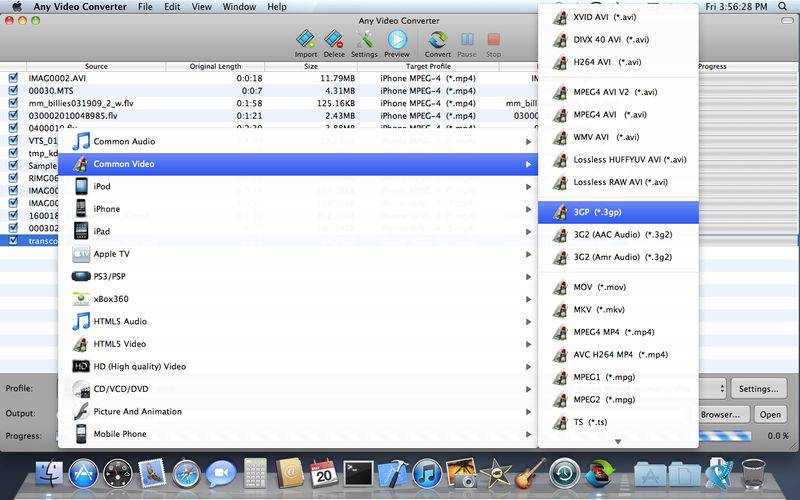Viewport: 800px width, 500px height.
Task: Open the File menu
Action: coord(145,7)
